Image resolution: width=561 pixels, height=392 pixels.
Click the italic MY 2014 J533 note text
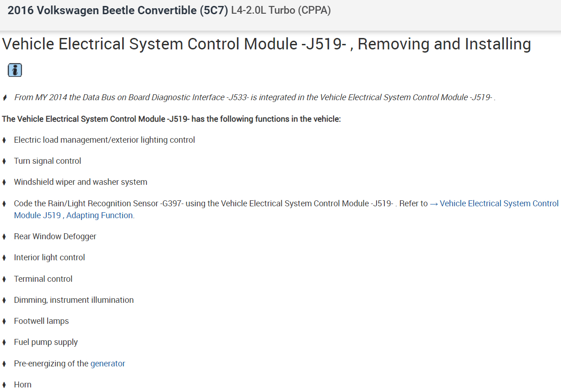(254, 97)
